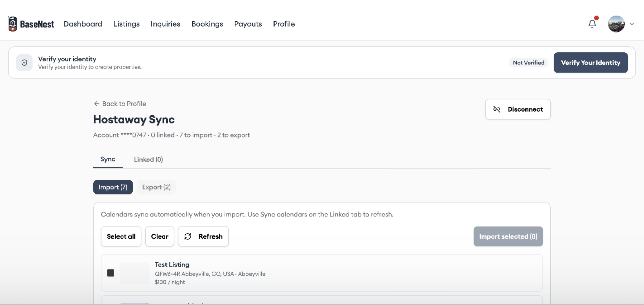Open the Listings page
The height and width of the screenshot is (305, 644).
[x=127, y=24]
